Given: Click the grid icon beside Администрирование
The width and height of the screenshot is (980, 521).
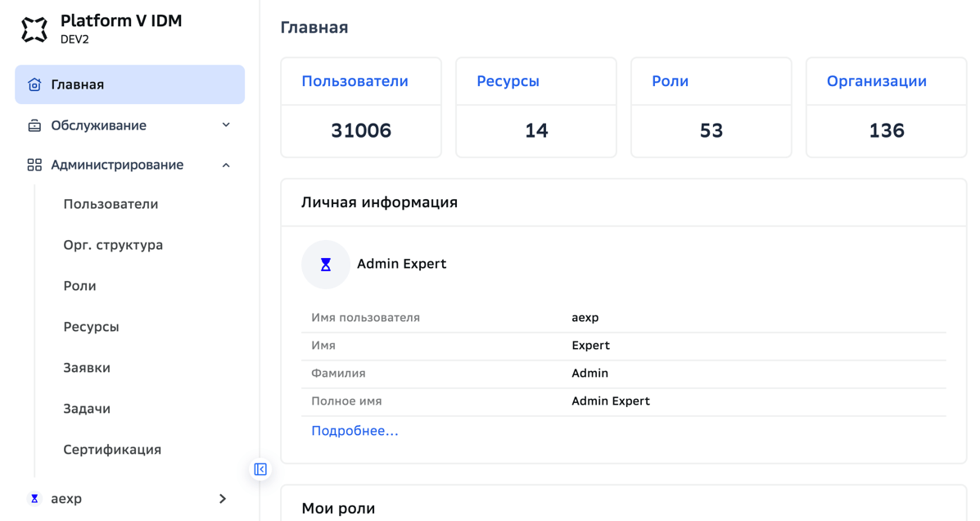Looking at the screenshot, I should pos(34,165).
